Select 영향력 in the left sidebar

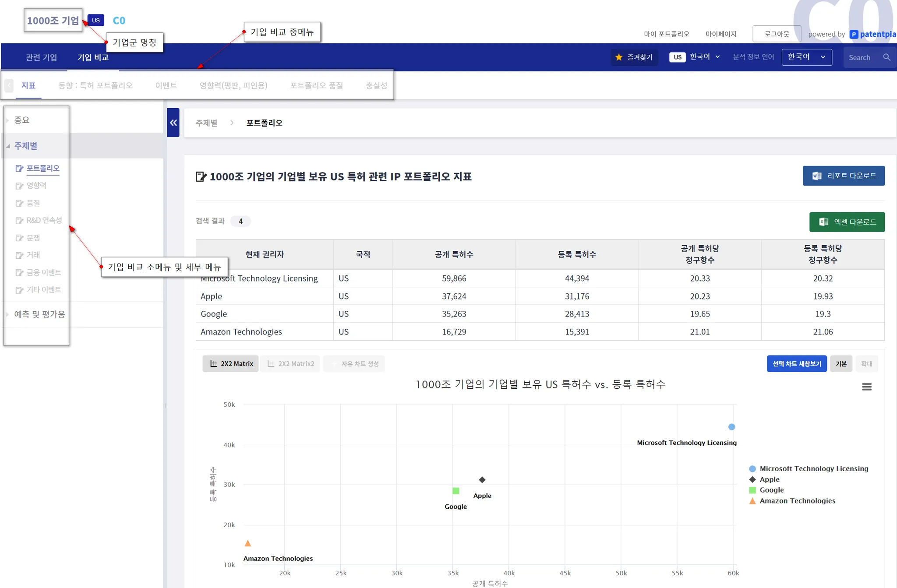click(36, 186)
